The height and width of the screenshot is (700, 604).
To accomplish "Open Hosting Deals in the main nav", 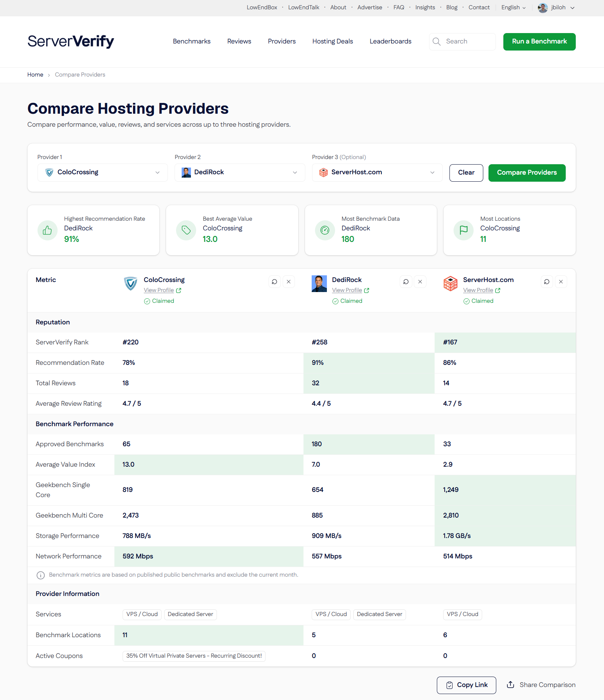I will (x=332, y=41).
